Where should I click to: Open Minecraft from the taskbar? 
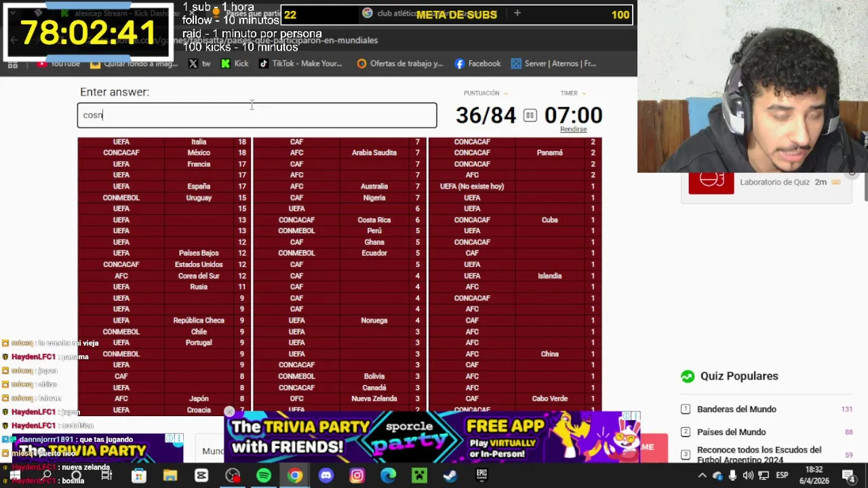[x=420, y=476]
